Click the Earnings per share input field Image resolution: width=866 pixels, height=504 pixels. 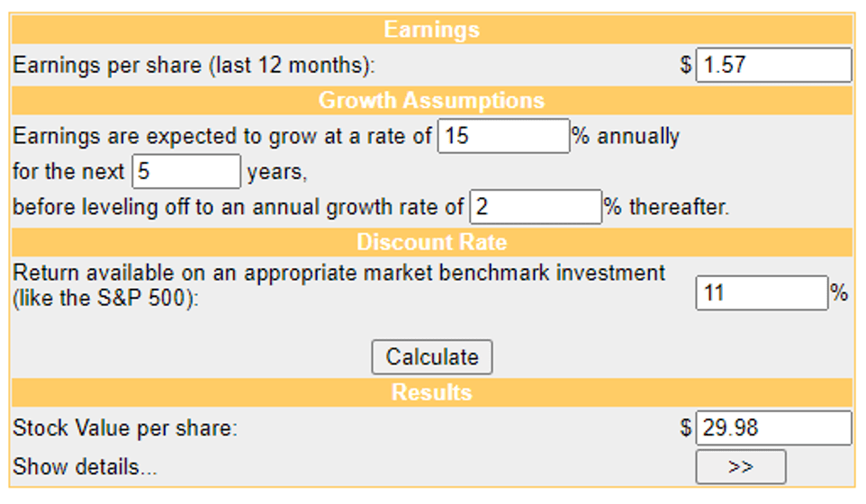click(x=772, y=65)
